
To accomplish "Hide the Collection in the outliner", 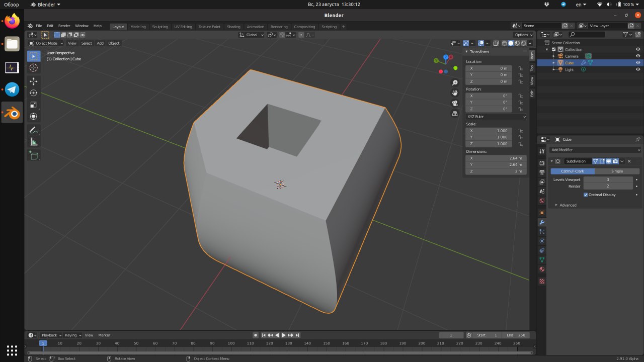I will tap(638, 49).
